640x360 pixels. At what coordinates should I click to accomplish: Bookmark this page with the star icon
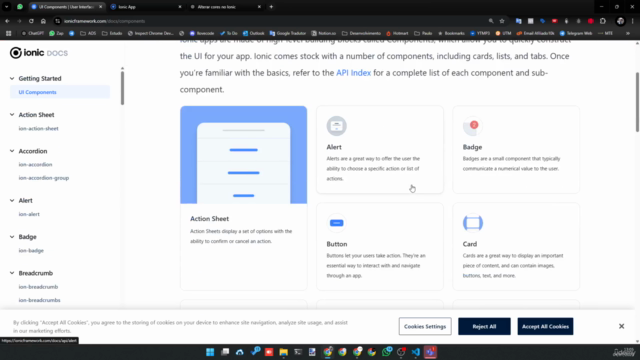point(502,21)
